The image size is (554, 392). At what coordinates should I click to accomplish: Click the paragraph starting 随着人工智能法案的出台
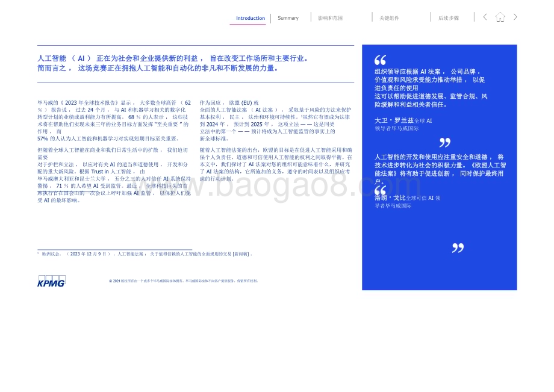(276, 164)
